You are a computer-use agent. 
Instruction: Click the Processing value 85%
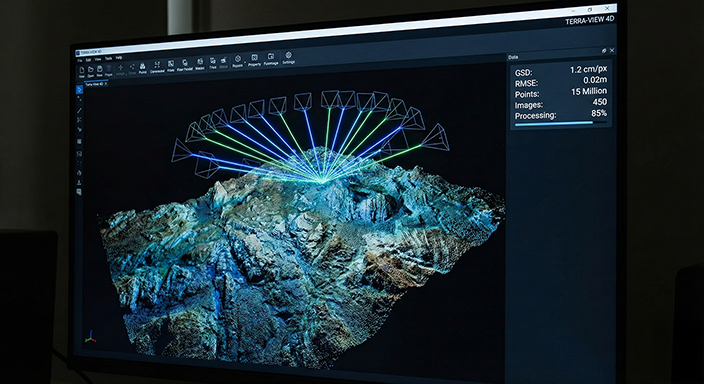tap(599, 113)
